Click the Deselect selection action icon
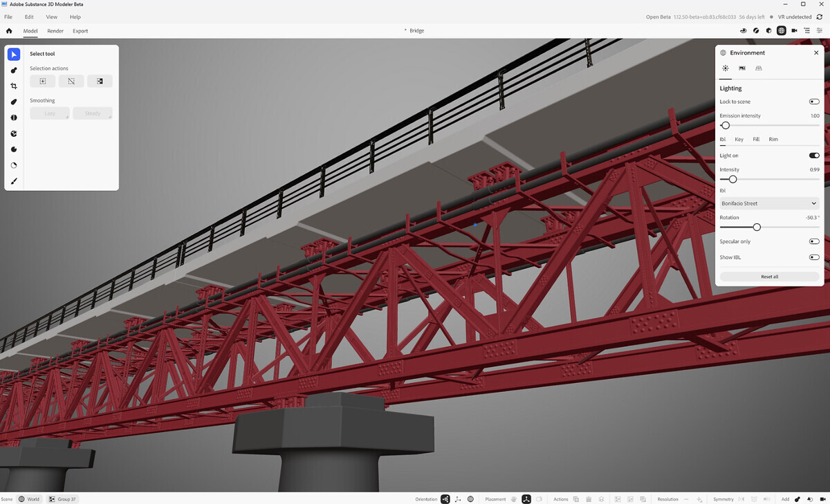The width and height of the screenshot is (830, 504). (x=71, y=81)
